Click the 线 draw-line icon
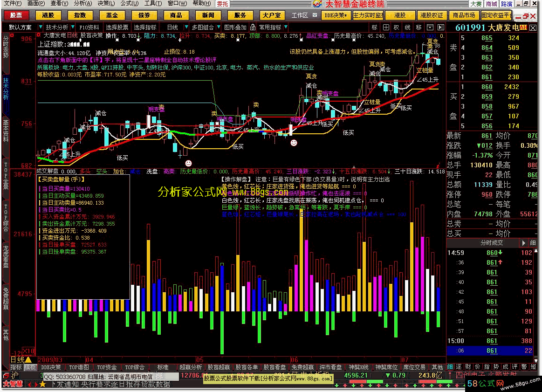The image size is (542, 392). point(407,28)
